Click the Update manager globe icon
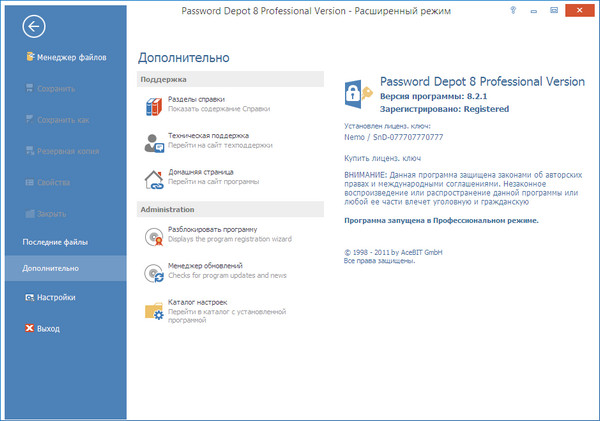Image resolution: width=600 pixels, height=421 pixels. click(154, 274)
